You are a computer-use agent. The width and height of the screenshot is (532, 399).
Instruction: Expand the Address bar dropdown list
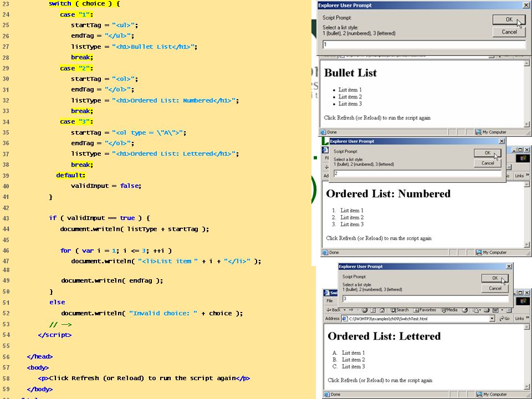(492, 319)
